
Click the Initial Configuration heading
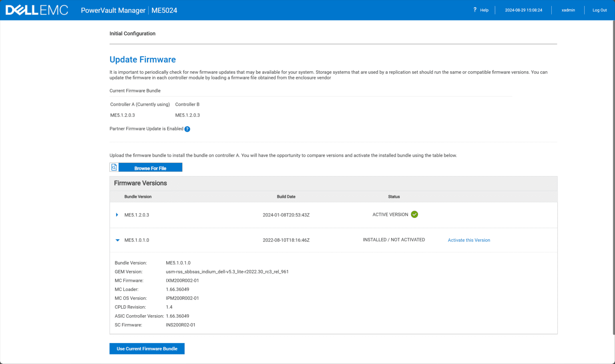tap(132, 34)
